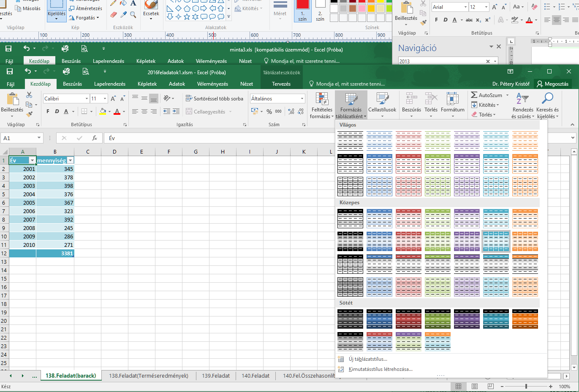Save the 2016feladatok1.xlsm workbook
The image size is (579, 392).
click(10, 71)
